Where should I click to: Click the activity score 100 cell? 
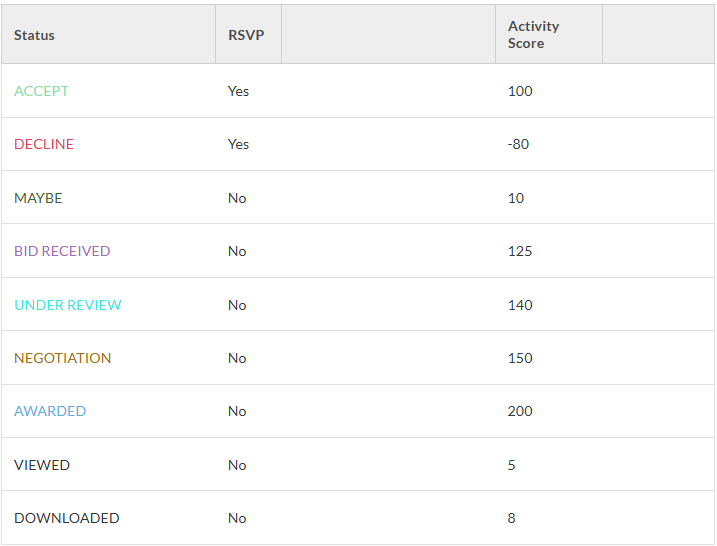point(520,91)
